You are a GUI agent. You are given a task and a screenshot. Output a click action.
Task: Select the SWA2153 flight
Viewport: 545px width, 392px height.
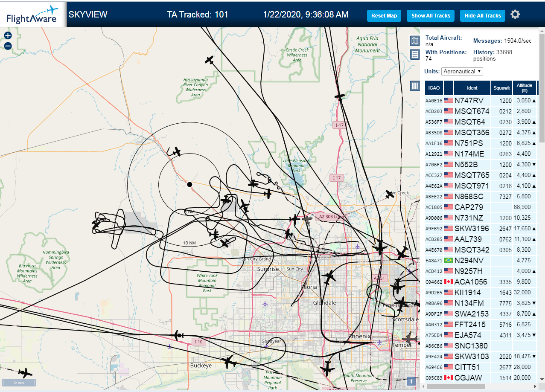pos(481,314)
